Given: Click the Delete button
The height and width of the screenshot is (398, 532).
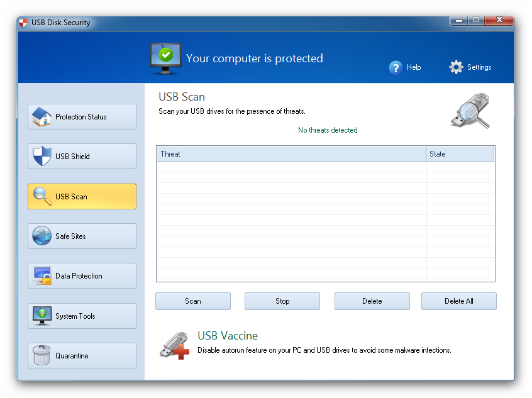Looking at the screenshot, I should [372, 301].
